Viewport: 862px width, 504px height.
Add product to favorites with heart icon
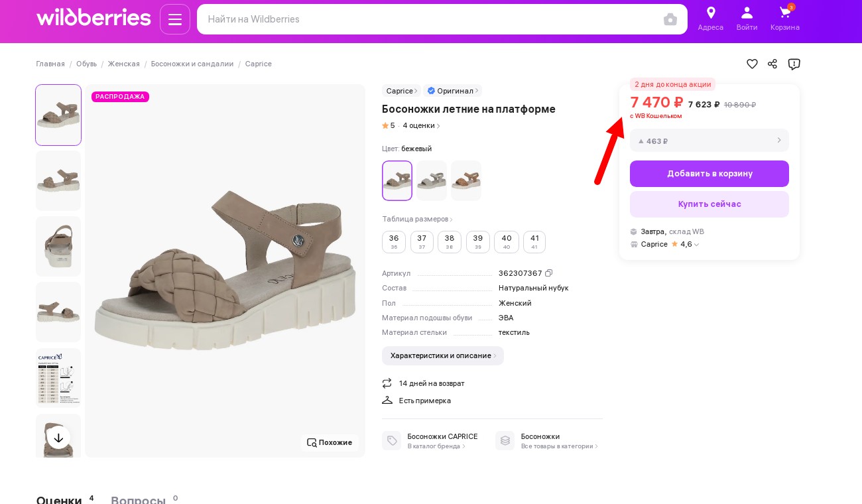[x=752, y=64]
